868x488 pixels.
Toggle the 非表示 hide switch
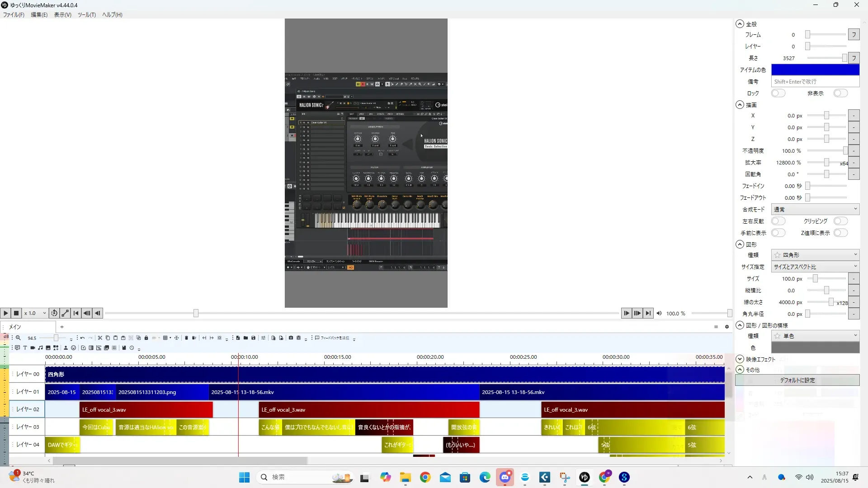[x=840, y=93]
